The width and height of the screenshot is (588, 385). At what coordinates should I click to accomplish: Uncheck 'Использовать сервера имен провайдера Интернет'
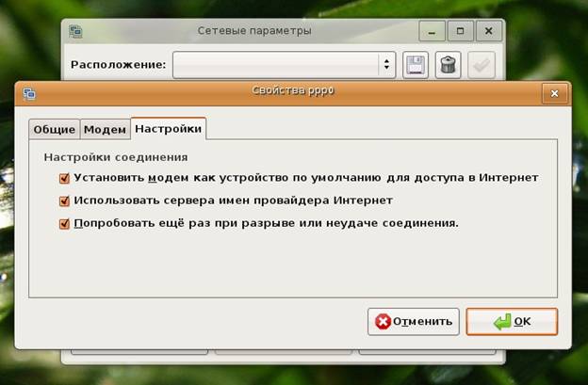(64, 201)
